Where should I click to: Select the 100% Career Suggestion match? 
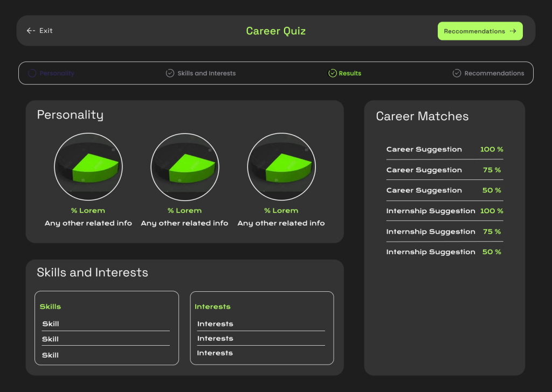[444, 150]
